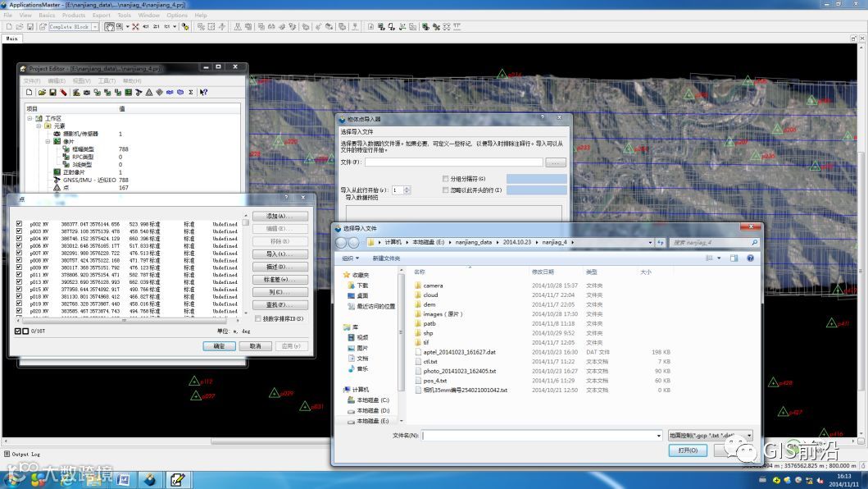Uncheck the p006 point checkbox
This screenshot has height=489, width=868.
tap(19, 245)
